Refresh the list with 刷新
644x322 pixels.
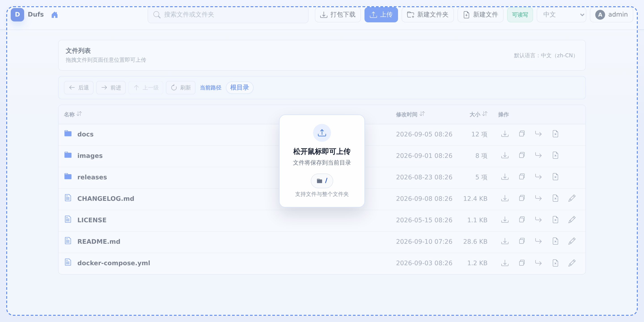click(180, 87)
